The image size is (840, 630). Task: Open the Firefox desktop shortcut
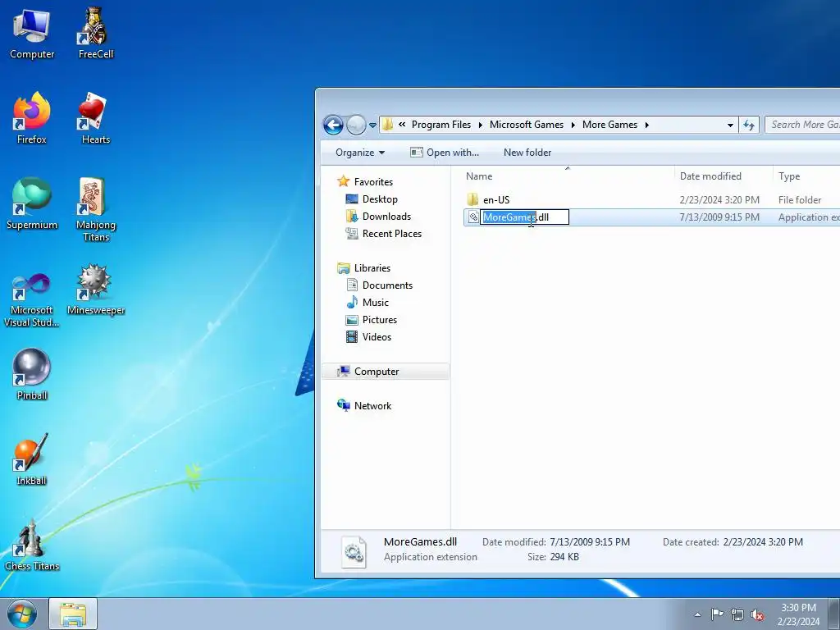click(x=32, y=118)
